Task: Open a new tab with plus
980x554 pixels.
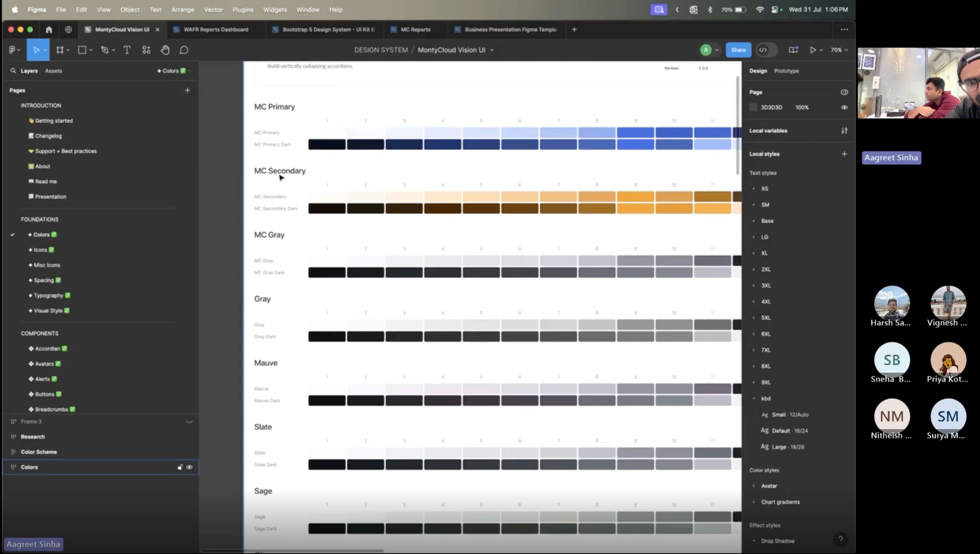Action: coord(574,29)
